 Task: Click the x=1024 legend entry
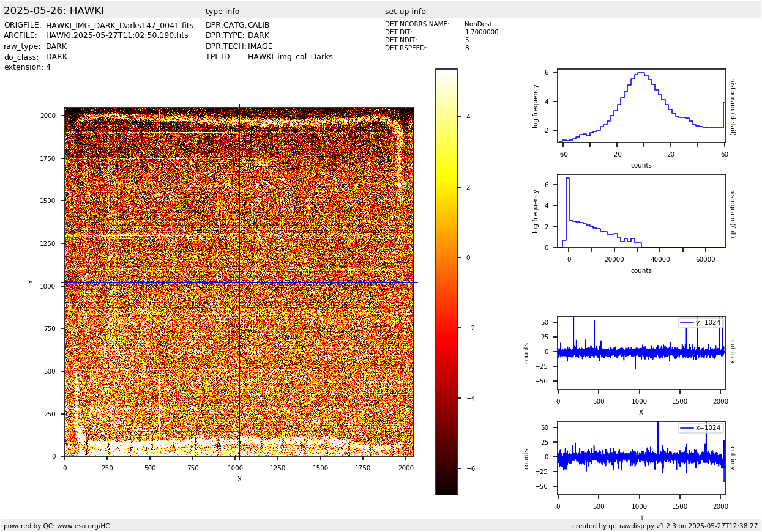pyautogui.click(x=701, y=428)
